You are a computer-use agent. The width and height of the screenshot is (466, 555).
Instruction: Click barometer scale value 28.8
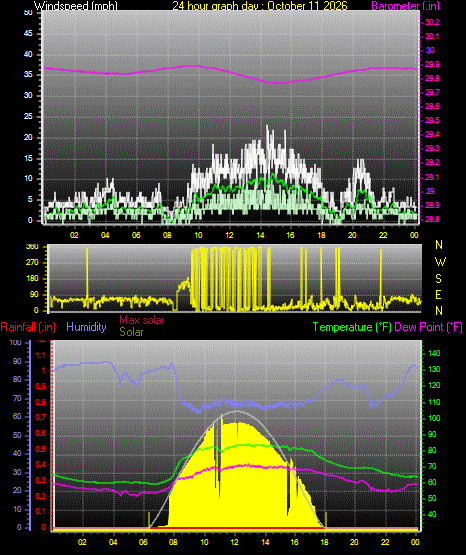click(x=432, y=219)
